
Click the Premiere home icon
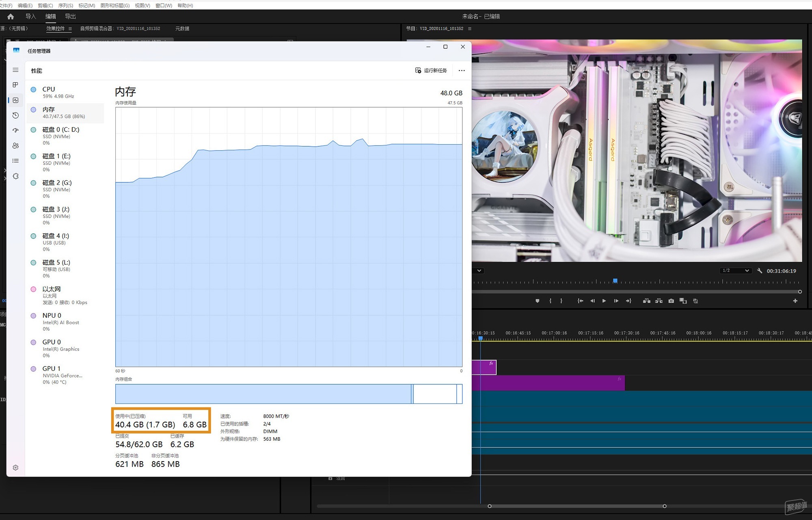[x=11, y=16]
